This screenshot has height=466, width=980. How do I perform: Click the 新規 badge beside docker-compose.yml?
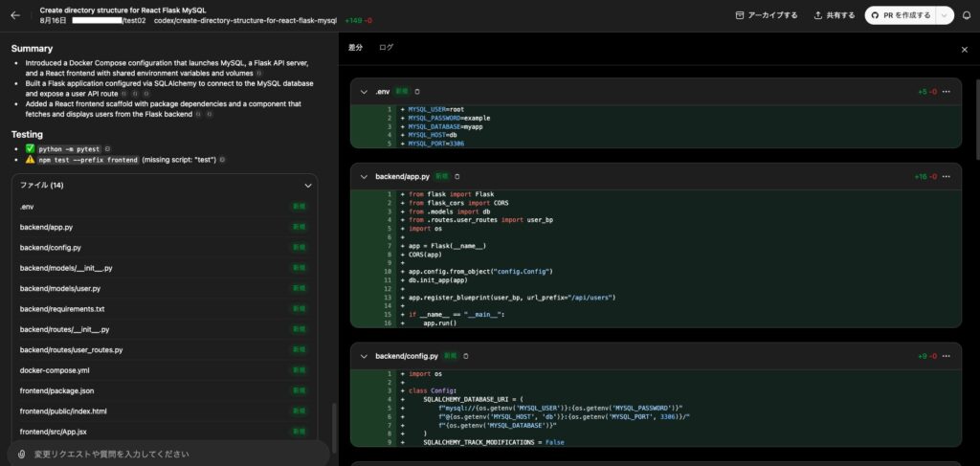click(300, 370)
